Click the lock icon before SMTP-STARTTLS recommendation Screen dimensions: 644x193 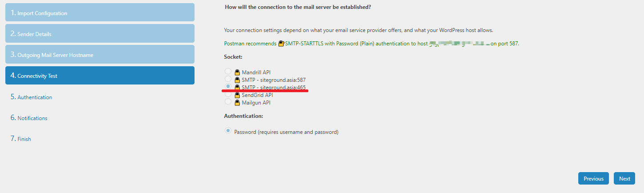[x=281, y=44]
